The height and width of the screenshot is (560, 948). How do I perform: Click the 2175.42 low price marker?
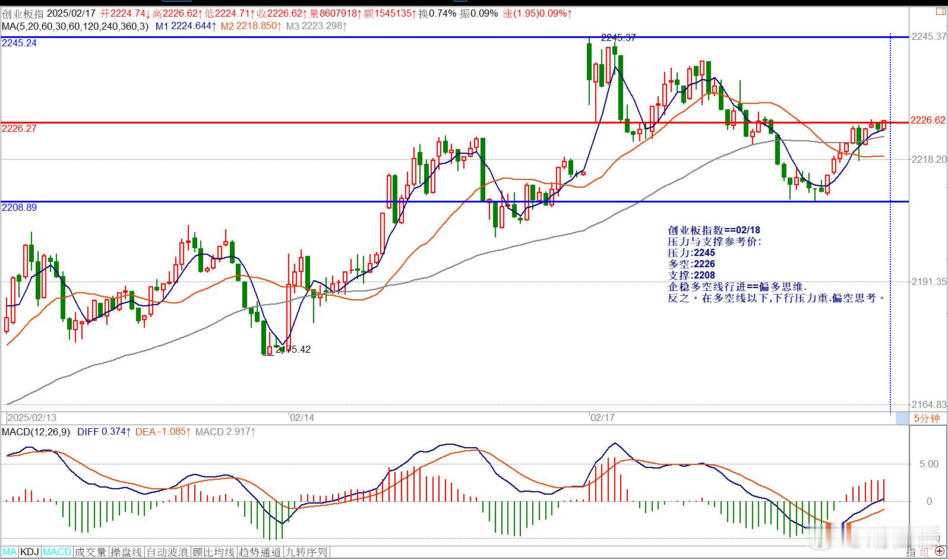tap(293, 349)
